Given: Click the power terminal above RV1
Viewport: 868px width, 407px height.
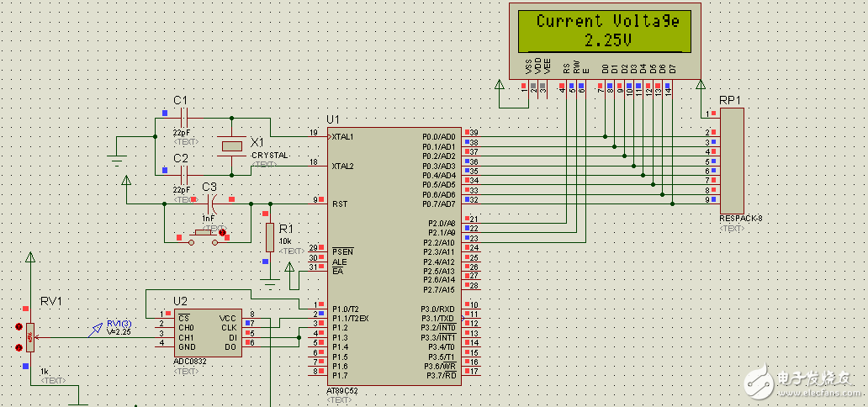Looking at the screenshot, I should point(30,257).
